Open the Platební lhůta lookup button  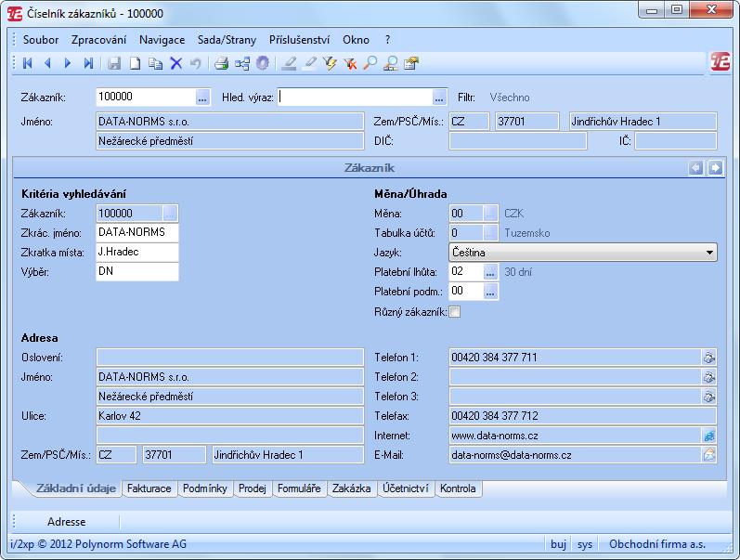click(x=490, y=272)
